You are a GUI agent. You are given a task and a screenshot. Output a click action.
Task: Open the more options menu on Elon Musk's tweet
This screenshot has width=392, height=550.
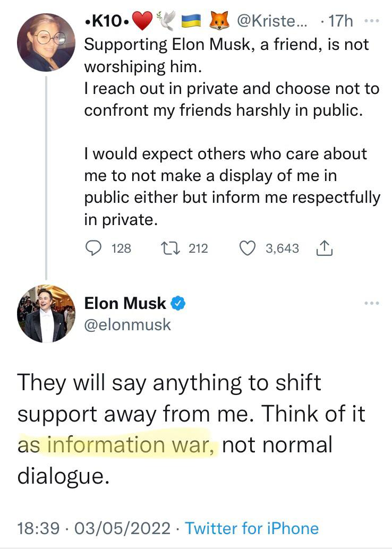(372, 303)
